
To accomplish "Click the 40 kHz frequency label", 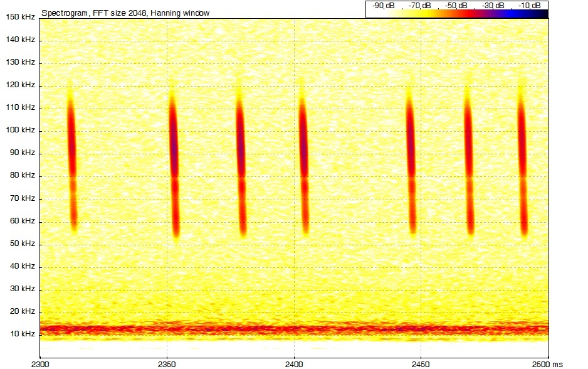I will click(x=23, y=266).
